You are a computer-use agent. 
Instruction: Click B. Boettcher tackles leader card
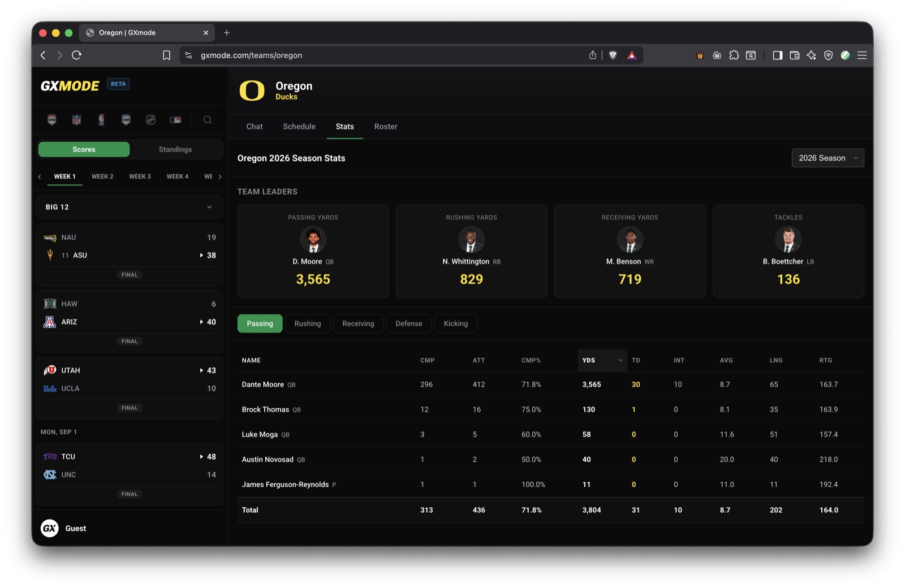click(x=788, y=251)
